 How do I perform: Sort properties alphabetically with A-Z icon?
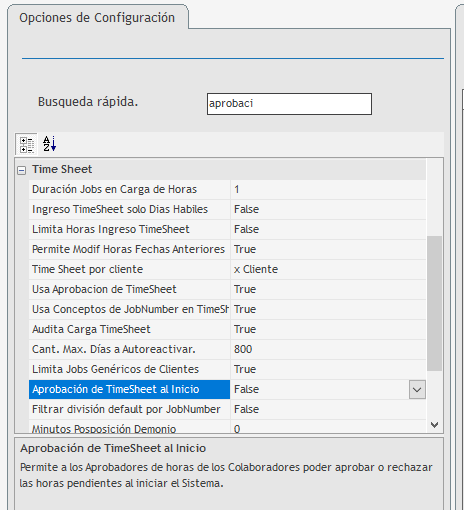point(49,144)
